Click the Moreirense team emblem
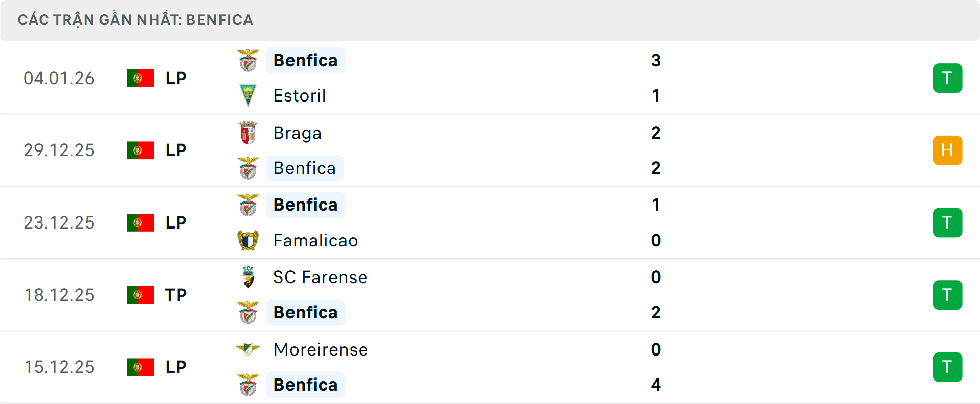 (x=248, y=349)
